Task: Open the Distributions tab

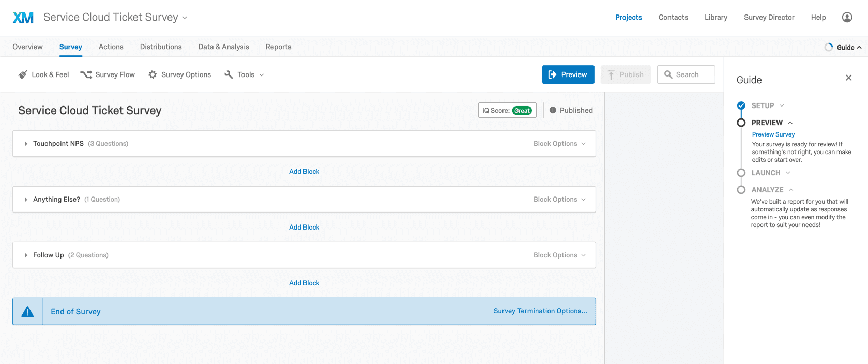Action: (x=161, y=47)
